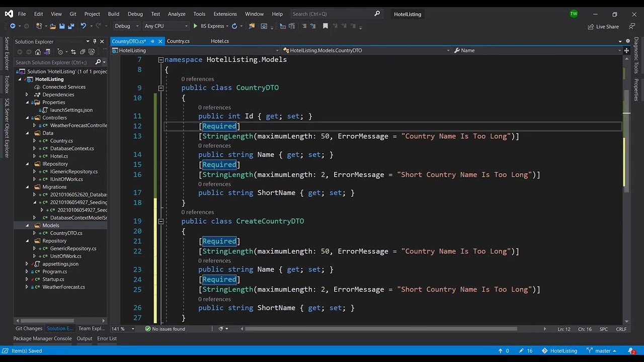644x362 pixels.
Task: Collapse the Controllers folder
Action: 27,118
